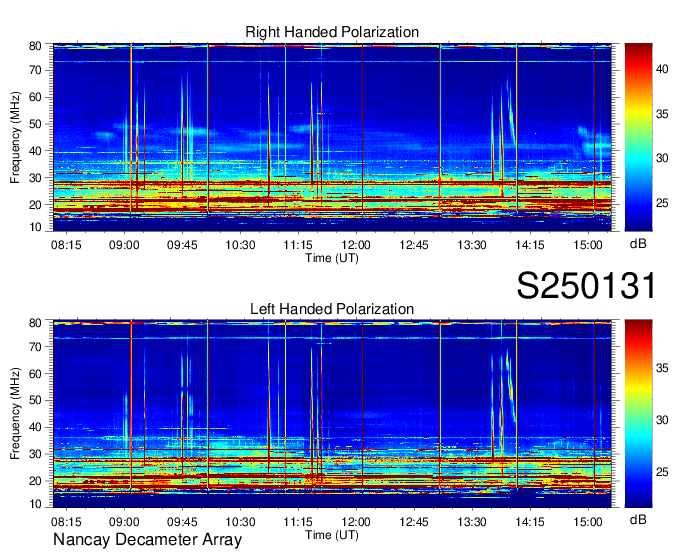Click the 'Left Handed Polarization' plot title

332,309
